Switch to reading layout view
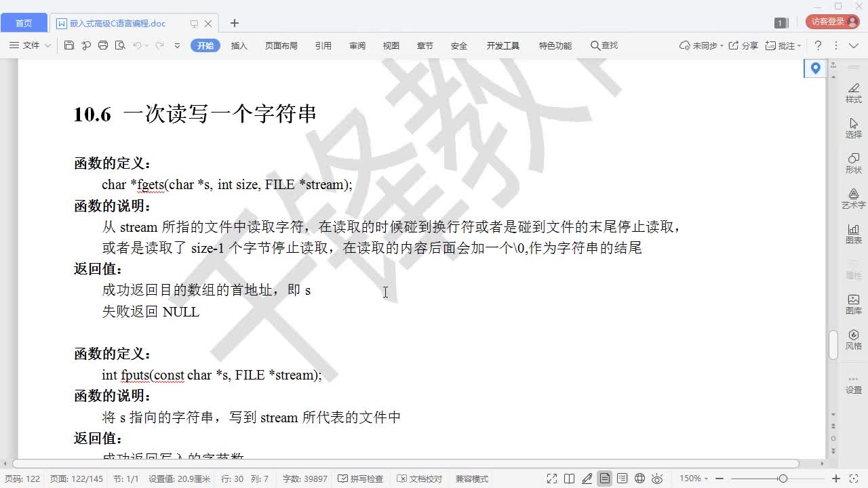Viewport: 868px width, 488px height. [x=570, y=479]
